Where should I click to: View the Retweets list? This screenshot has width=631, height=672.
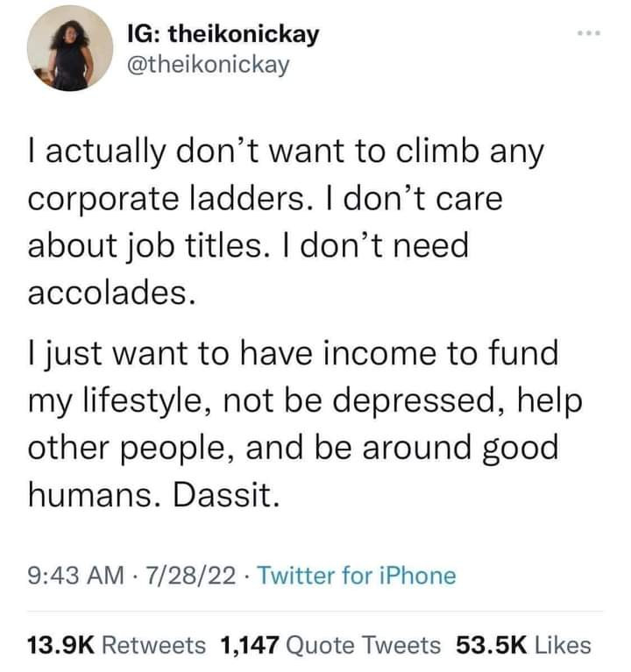click(x=154, y=646)
